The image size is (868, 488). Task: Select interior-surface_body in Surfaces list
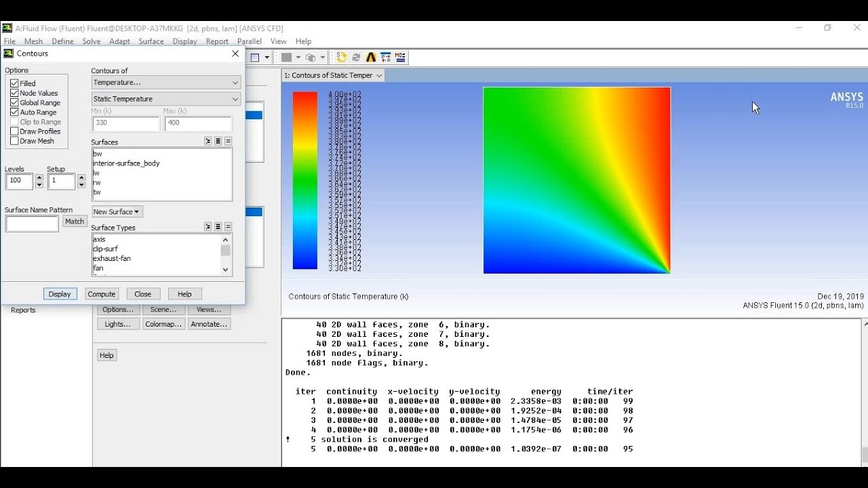click(126, 163)
